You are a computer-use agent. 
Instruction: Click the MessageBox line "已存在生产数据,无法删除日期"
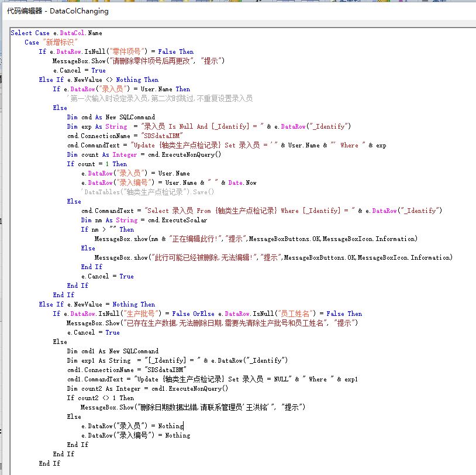(x=212, y=323)
